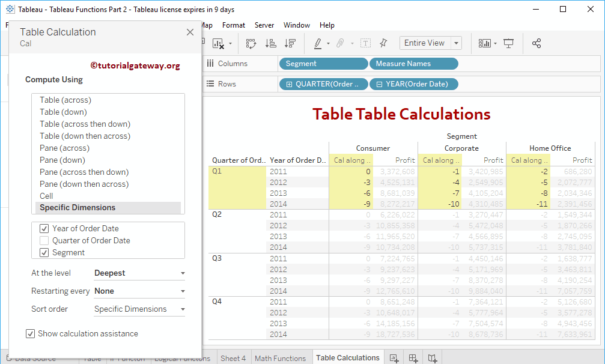Click the Swap Rows and Columns icon
This screenshot has width=605, height=364.
click(x=251, y=43)
